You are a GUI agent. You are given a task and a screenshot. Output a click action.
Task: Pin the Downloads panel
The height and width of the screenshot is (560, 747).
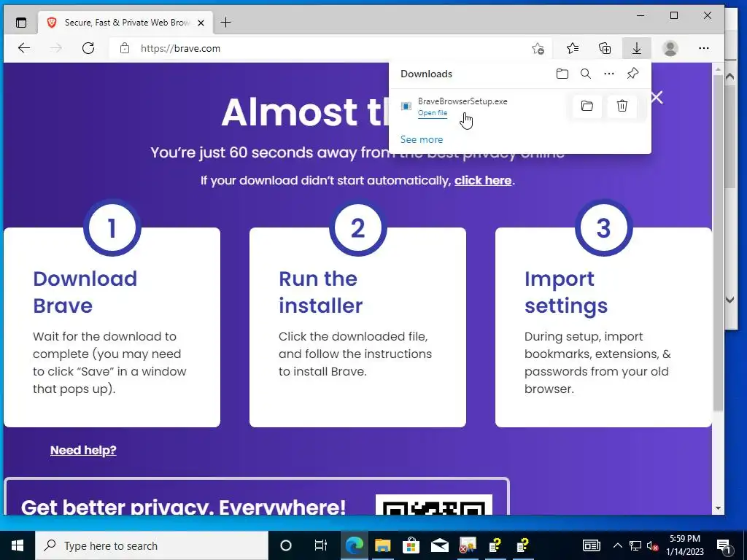[632, 74]
